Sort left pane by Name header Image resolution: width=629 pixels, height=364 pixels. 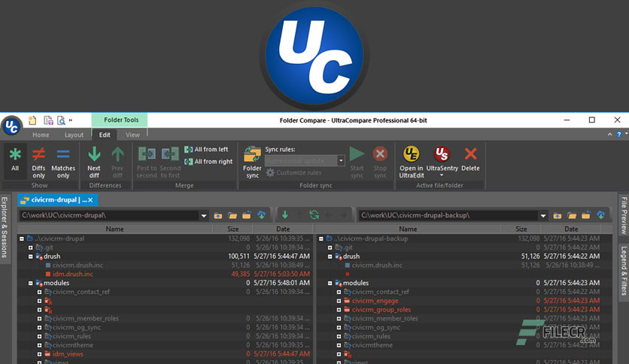[114, 229]
